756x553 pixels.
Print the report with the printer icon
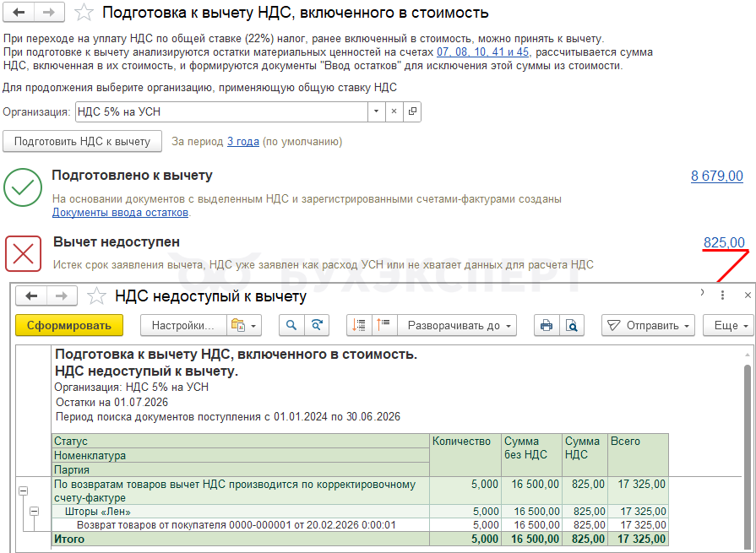coord(547,326)
